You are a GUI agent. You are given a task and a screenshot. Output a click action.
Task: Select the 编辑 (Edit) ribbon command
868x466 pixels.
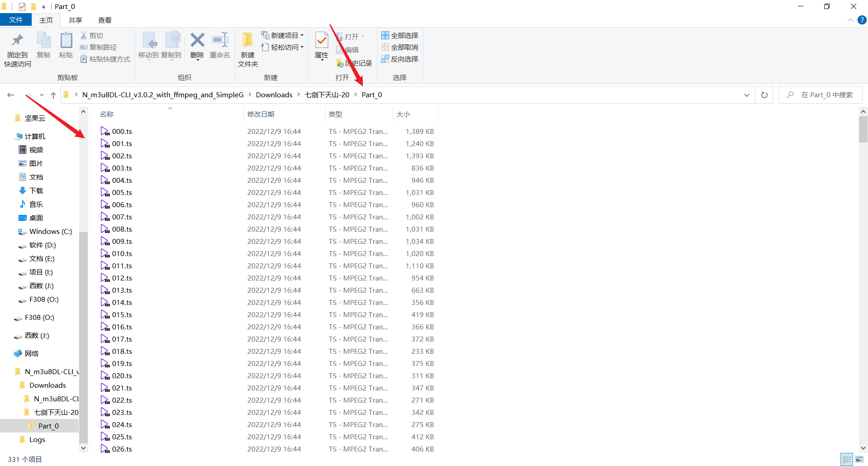[x=348, y=50]
